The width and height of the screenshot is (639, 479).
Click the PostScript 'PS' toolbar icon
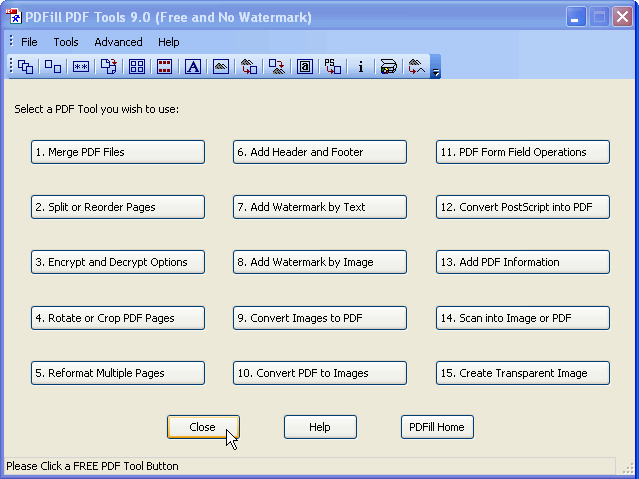333,66
